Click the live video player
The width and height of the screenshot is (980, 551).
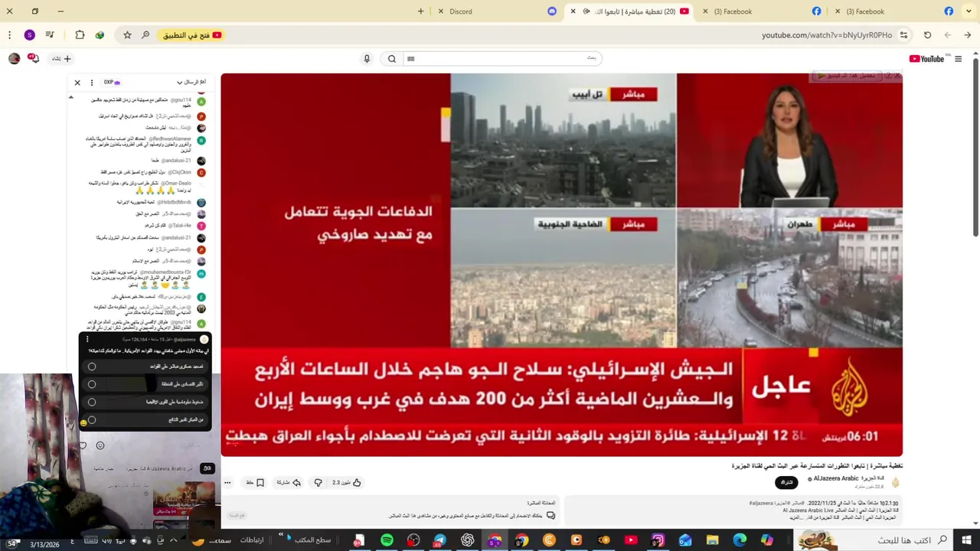(562, 265)
